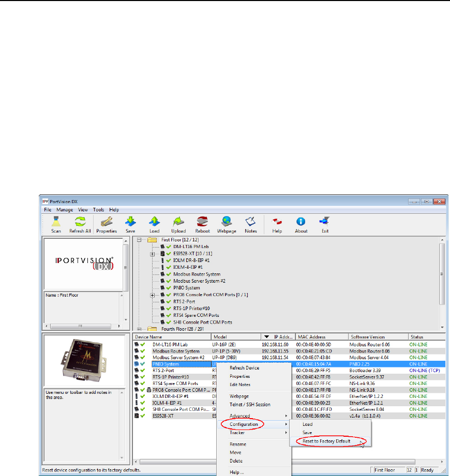Click the IP Address column sort arrow
The image size is (450, 476).
tap(266, 336)
